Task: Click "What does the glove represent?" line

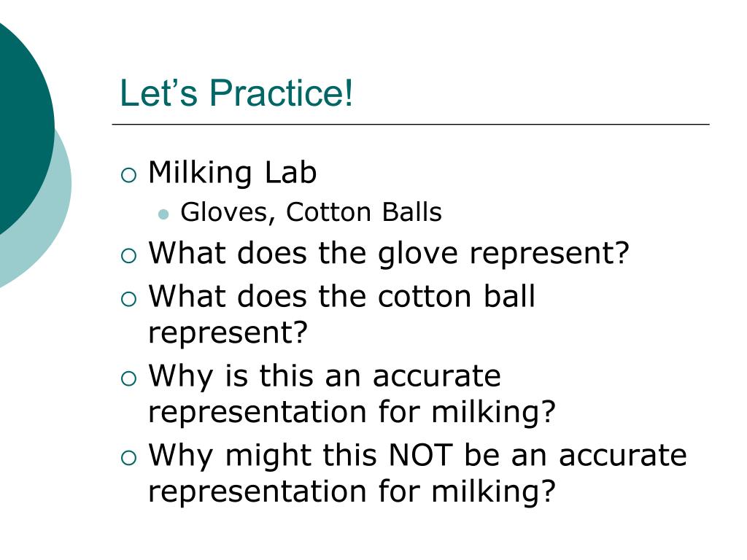Action: 389,253
